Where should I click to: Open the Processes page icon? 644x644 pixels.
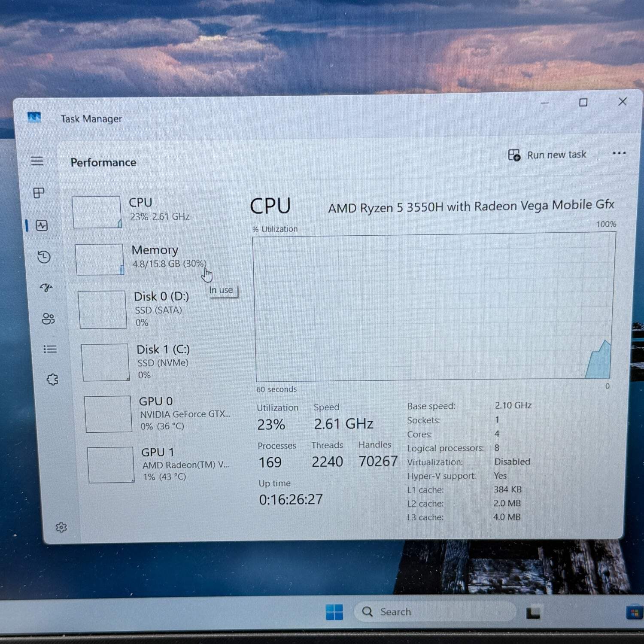point(39,193)
